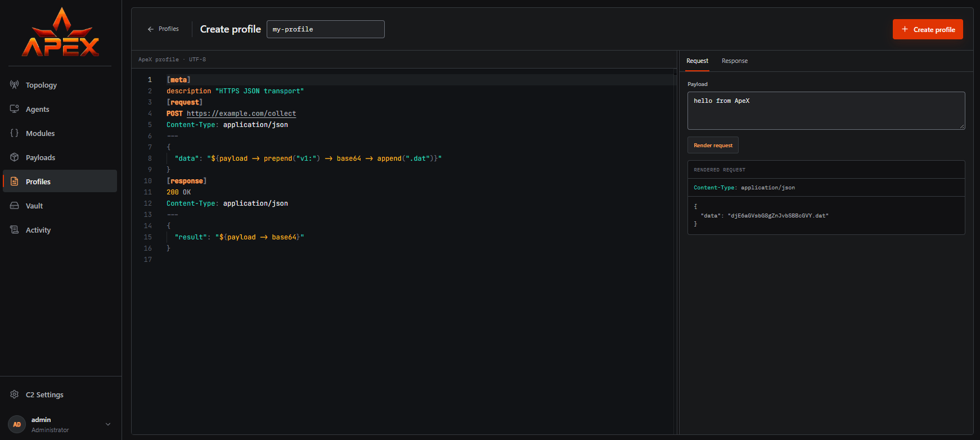Click the Render request button
Image resolution: width=980 pixels, height=440 pixels.
tap(713, 145)
